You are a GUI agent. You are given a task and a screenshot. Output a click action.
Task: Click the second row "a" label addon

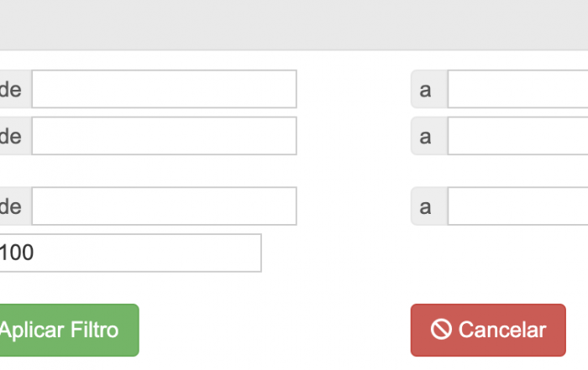429,136
